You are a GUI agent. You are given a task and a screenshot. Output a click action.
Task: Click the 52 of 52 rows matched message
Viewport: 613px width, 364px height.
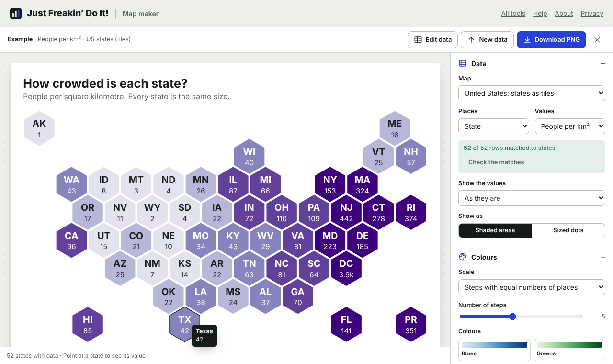pyautogui.click(x=510, y=148)
